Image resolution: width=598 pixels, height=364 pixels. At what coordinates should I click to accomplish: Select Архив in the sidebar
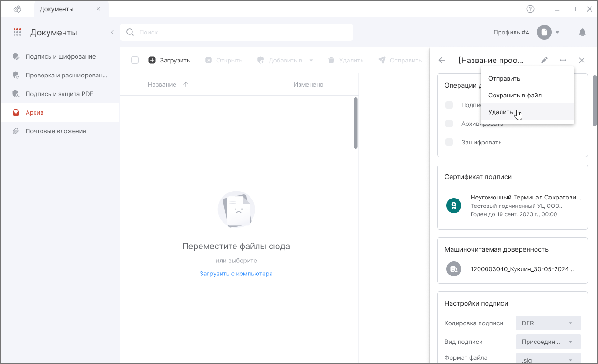(x=60, y=112)
